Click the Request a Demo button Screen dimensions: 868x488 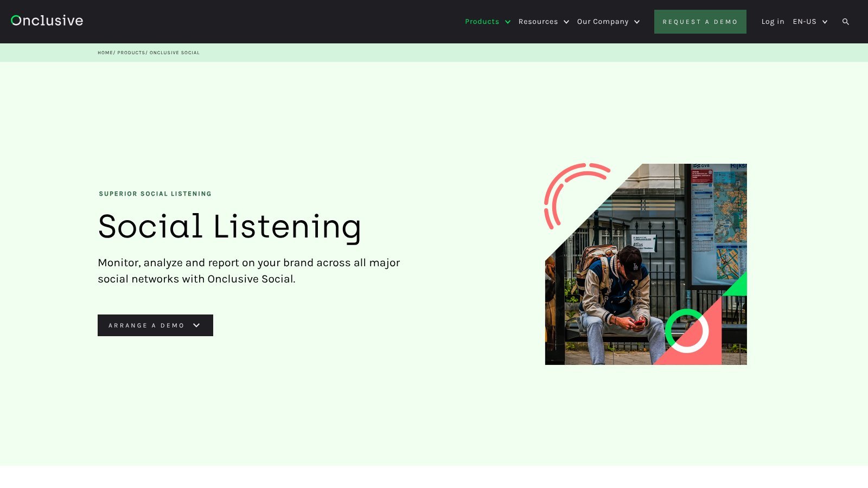tap(700, 22)
